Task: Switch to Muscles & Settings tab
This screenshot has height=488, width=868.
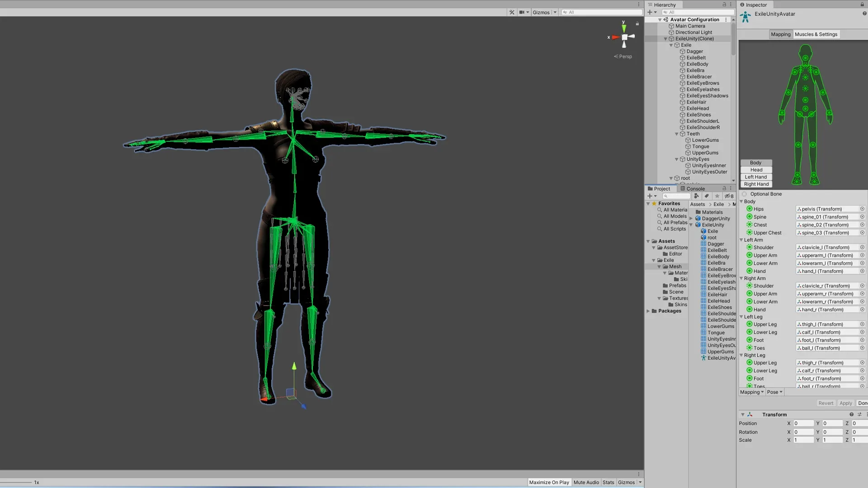Action: pyautogui.click(x=816, y=34)
